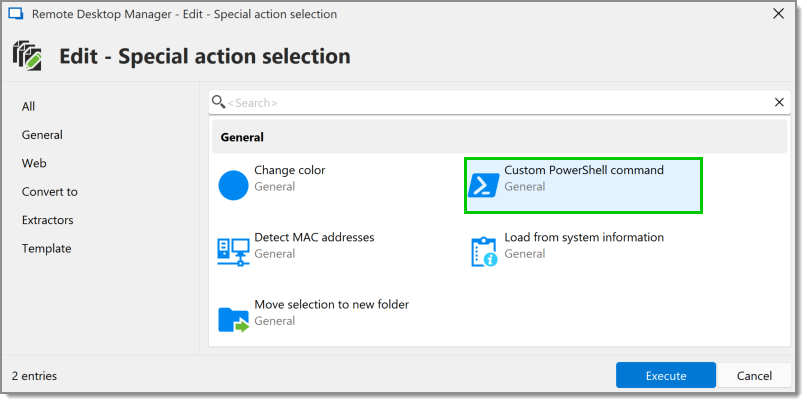Click the "Change color" label

point(290,170)
